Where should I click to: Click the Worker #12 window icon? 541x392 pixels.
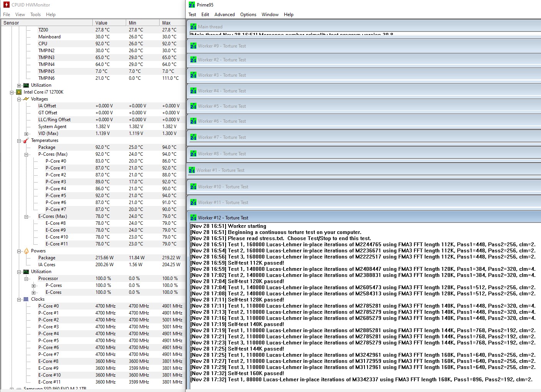(x=193, y=218)
